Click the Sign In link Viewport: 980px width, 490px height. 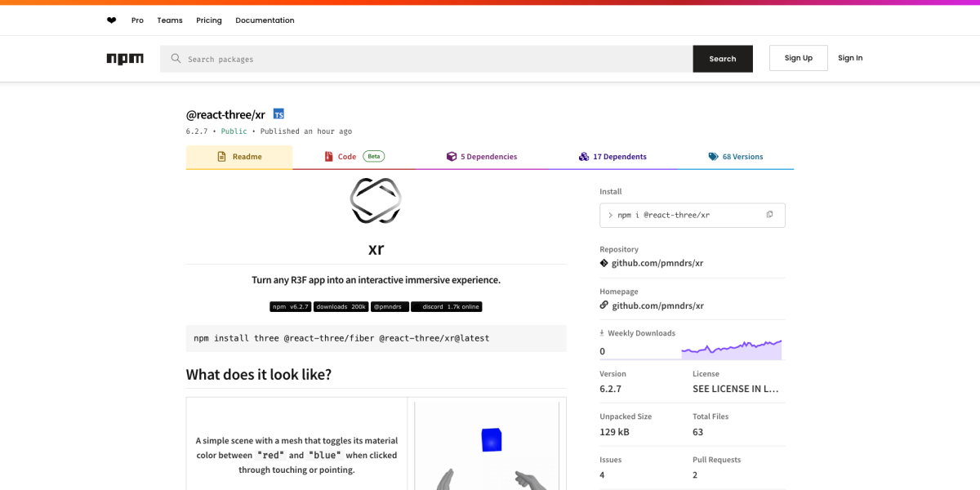[850, 58]
